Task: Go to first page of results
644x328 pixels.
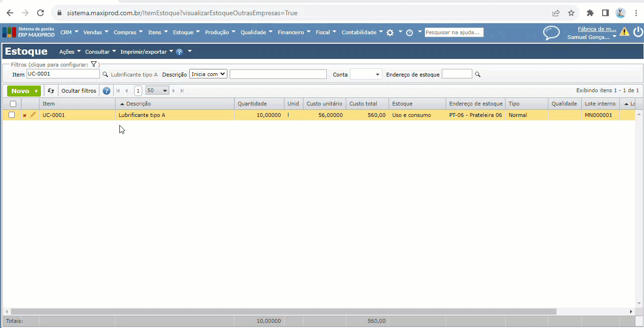Action: click(118, 91)
